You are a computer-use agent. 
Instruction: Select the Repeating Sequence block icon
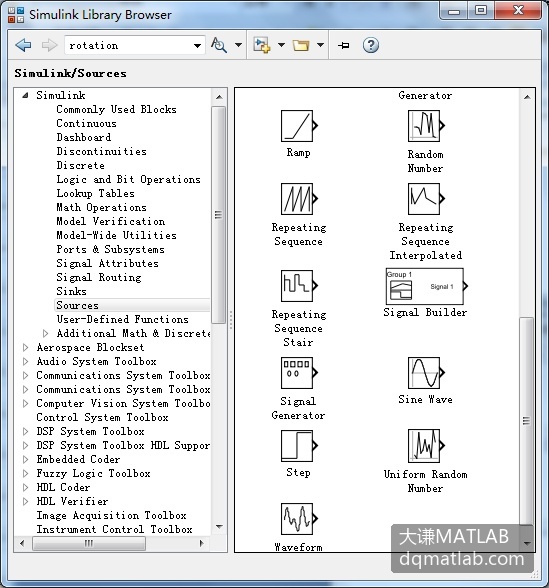299,199
